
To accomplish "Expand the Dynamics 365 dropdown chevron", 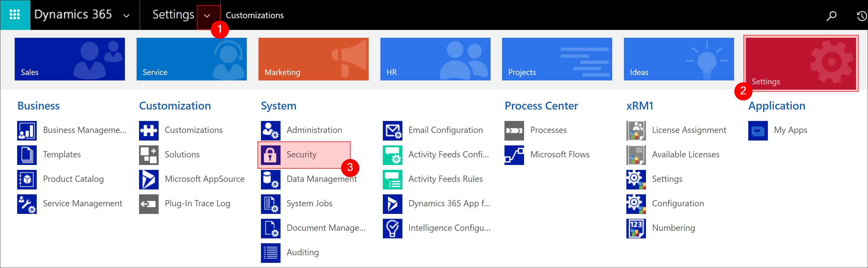I will [x=126, y=15].
